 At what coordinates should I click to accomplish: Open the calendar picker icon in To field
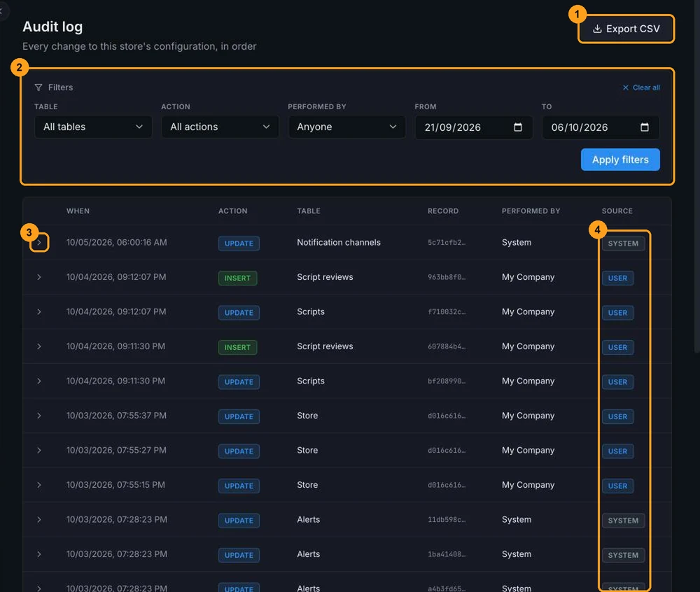pos(644,127)
